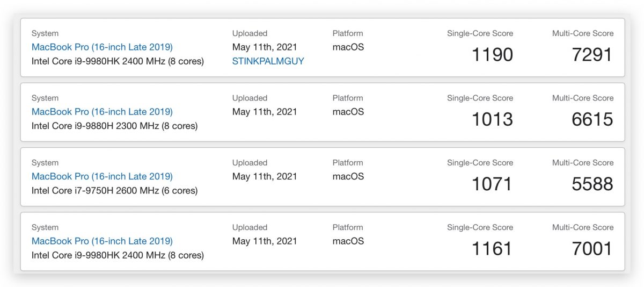The image size is (644, 287).
Task: Click macOS platform in the 6615 result
Action: 348,112
